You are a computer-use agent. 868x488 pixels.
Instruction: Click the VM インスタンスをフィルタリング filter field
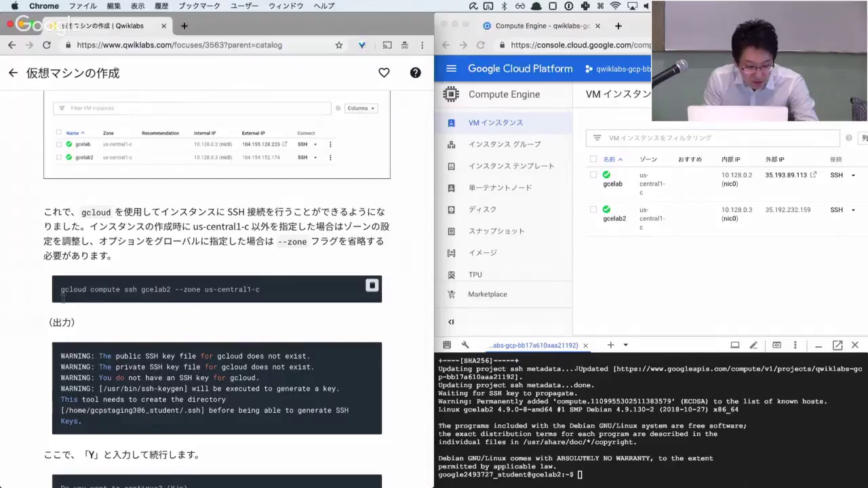tap(713, 138)
